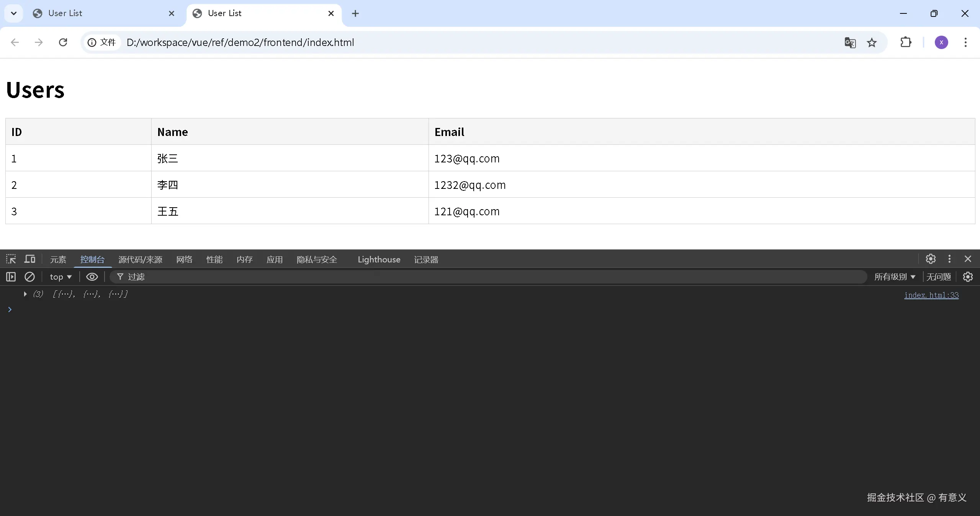Toggle the console sidebar panel icon
Screen dimensions: 980x516
tap(11, 277)
